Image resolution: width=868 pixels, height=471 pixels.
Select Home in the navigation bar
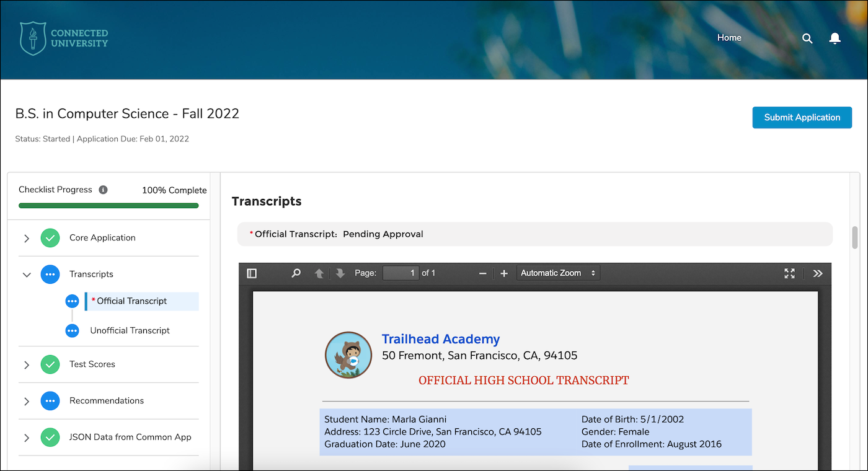point(729,37)
